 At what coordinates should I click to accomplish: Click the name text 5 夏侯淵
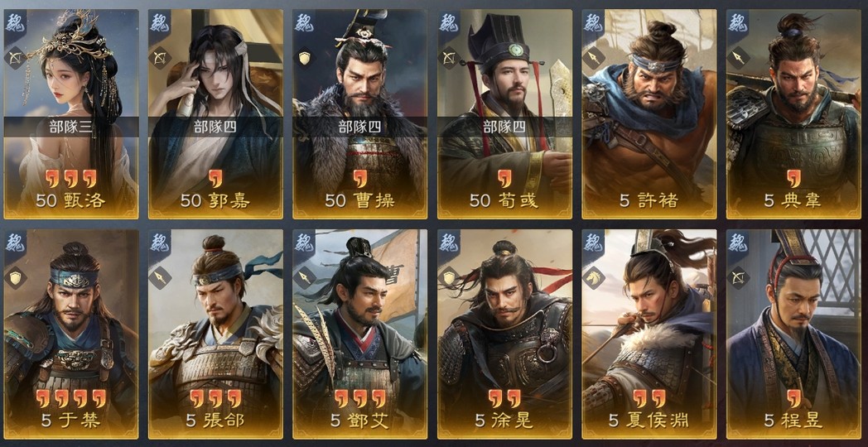pos(649,421)
